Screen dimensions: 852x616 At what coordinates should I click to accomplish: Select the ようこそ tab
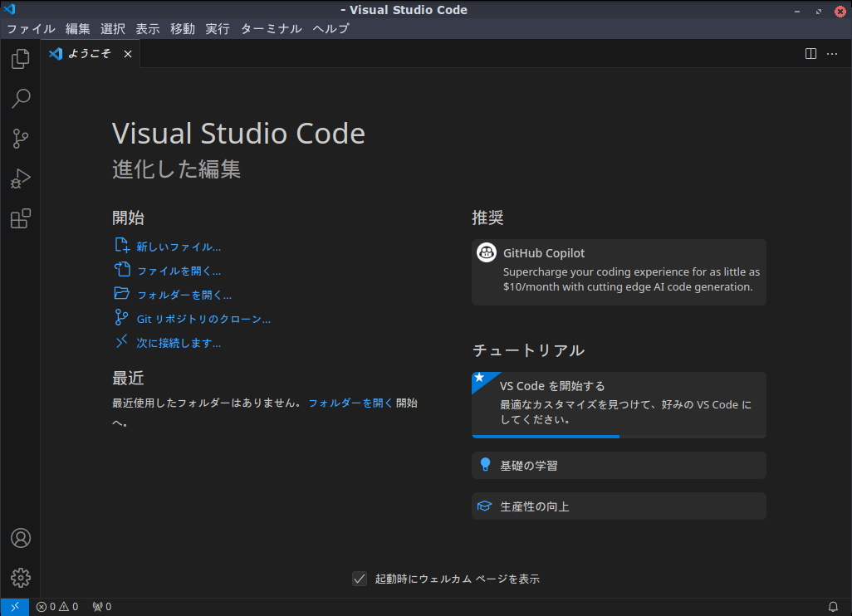pyautogui.click(x=91, y=54)
